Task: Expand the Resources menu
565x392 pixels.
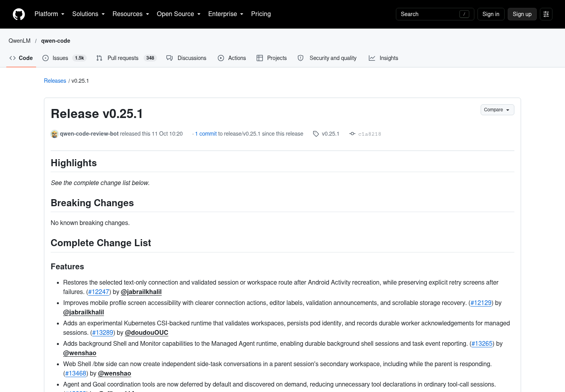Action: [x=131, y=14]
